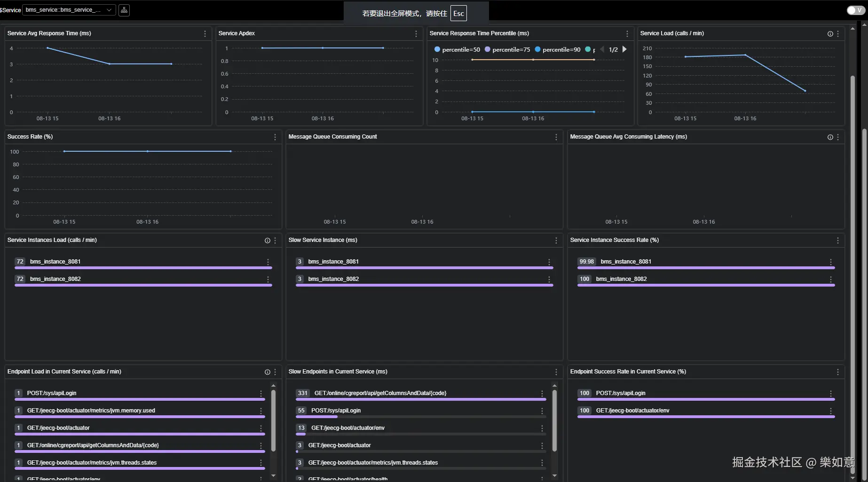Click info icon on Service Instances Load
868x482 pixels.
click(x=268, y=241)
